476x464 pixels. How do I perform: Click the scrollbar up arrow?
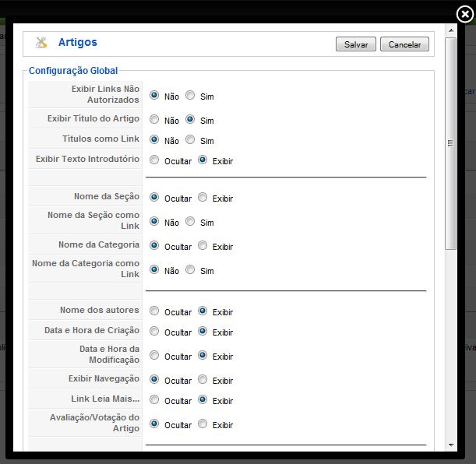click(451, 30)
